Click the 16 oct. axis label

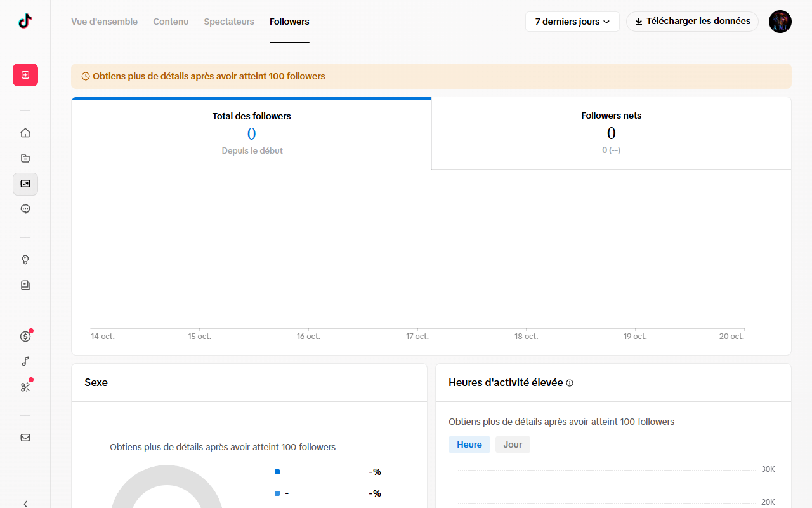308,337
